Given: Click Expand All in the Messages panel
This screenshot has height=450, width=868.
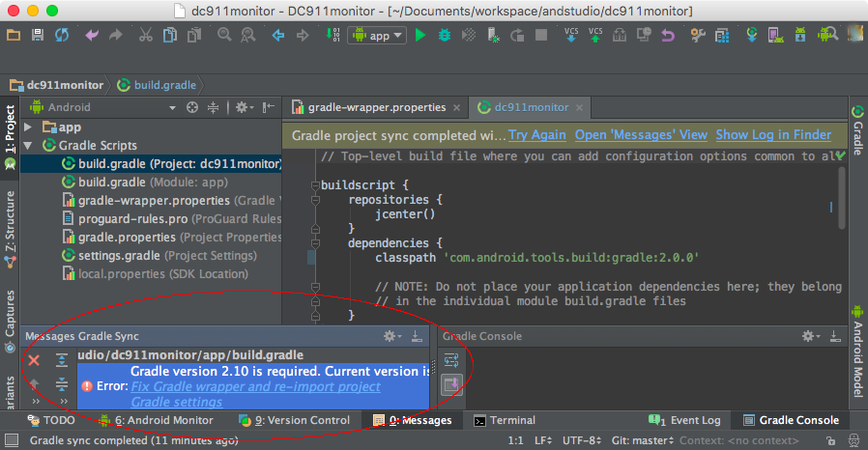Looking at the screenshot, I should pyautogui.click(x=62, y=360).
